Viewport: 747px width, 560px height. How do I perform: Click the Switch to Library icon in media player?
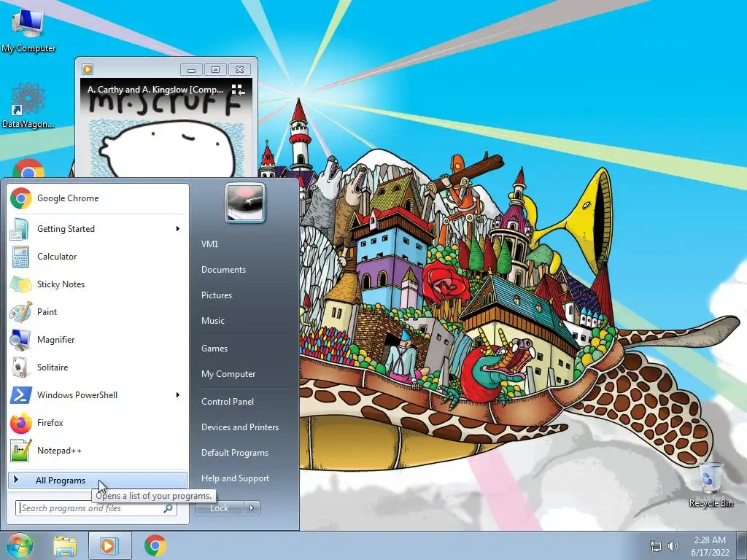[x=238, y=90]
